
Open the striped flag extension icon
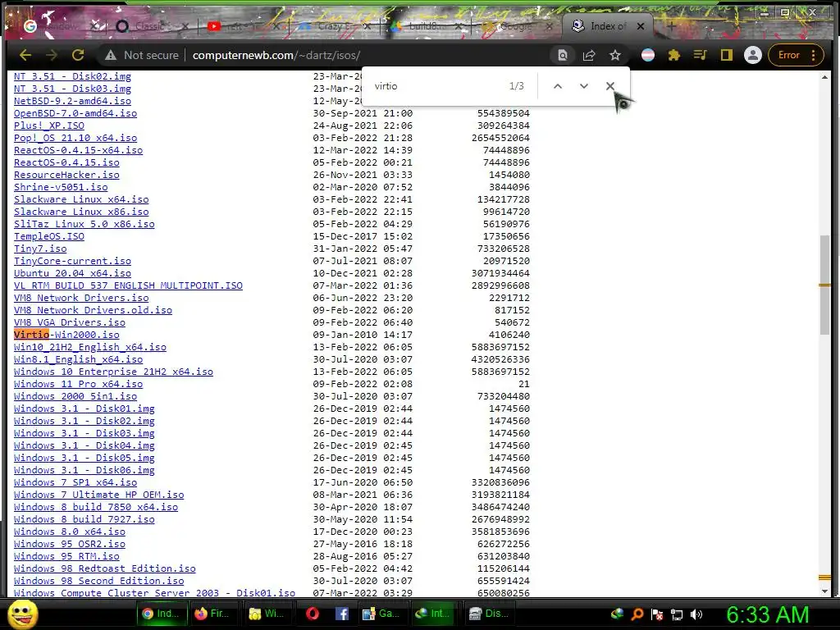[648, 55]
